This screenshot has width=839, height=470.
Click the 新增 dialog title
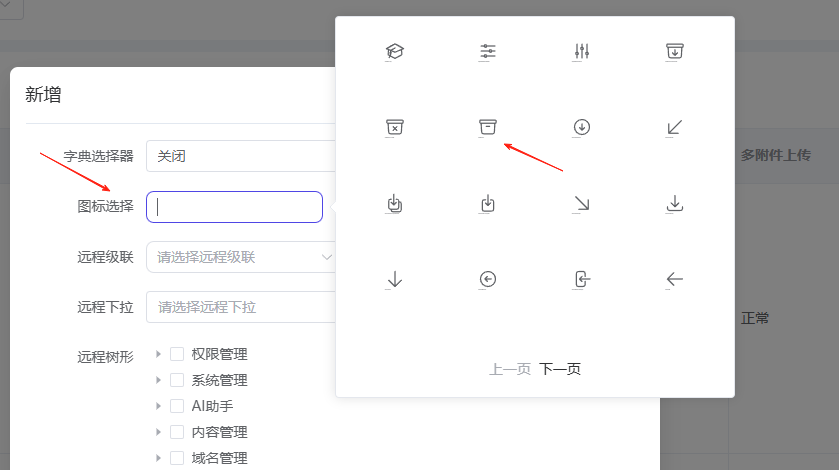pyautogui.click(x=43, y=95)
